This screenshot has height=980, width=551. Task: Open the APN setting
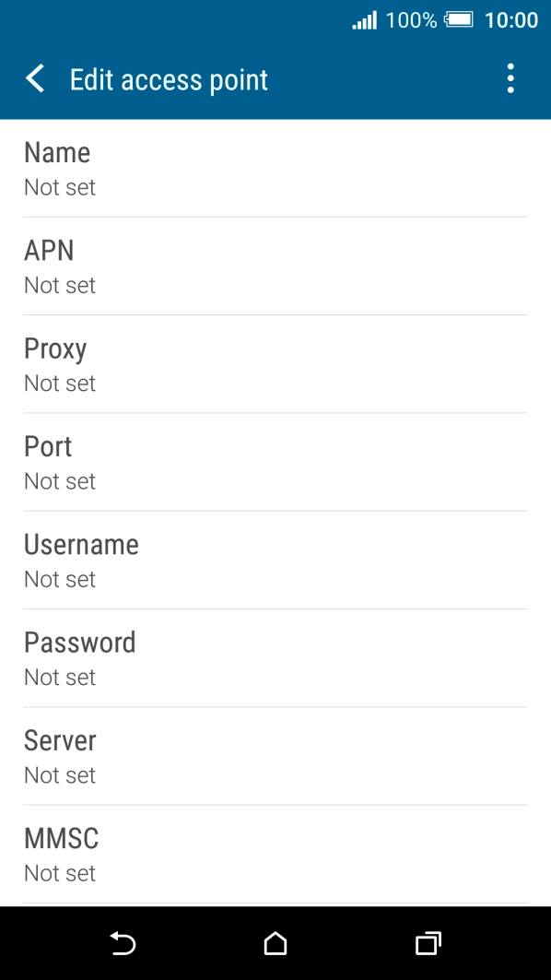click(x=275, y=266)
